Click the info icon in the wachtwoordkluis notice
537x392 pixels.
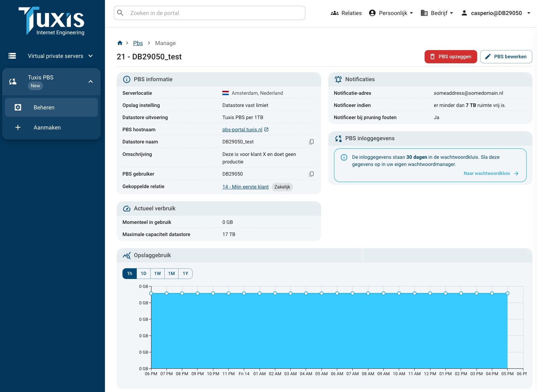click(344, 157)
